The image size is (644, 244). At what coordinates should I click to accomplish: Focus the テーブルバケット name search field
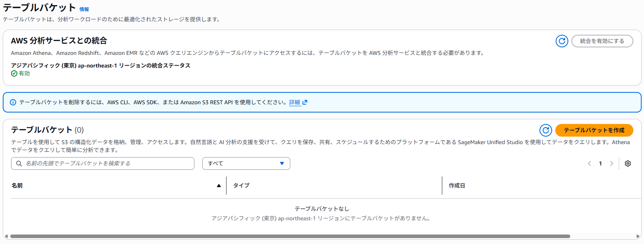[103, 163]
